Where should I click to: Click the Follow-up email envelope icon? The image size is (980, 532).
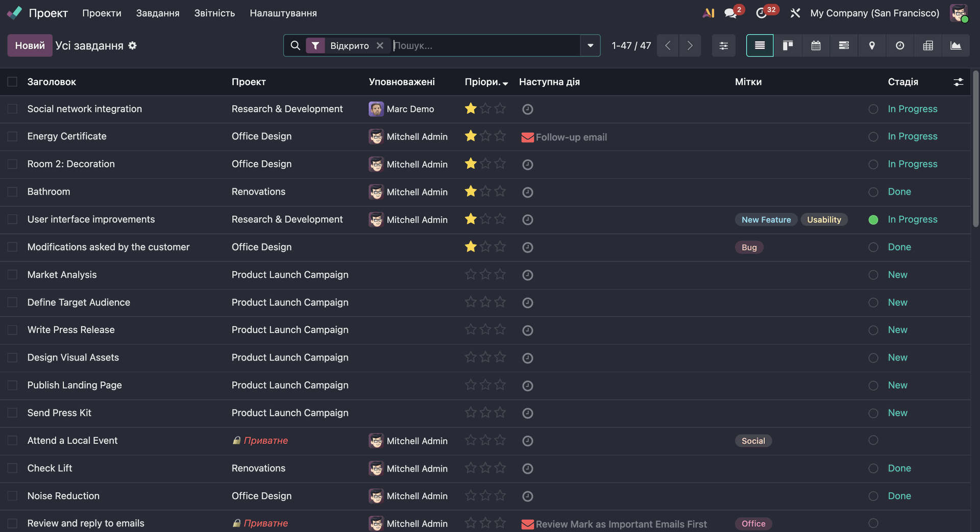(527, 137)
